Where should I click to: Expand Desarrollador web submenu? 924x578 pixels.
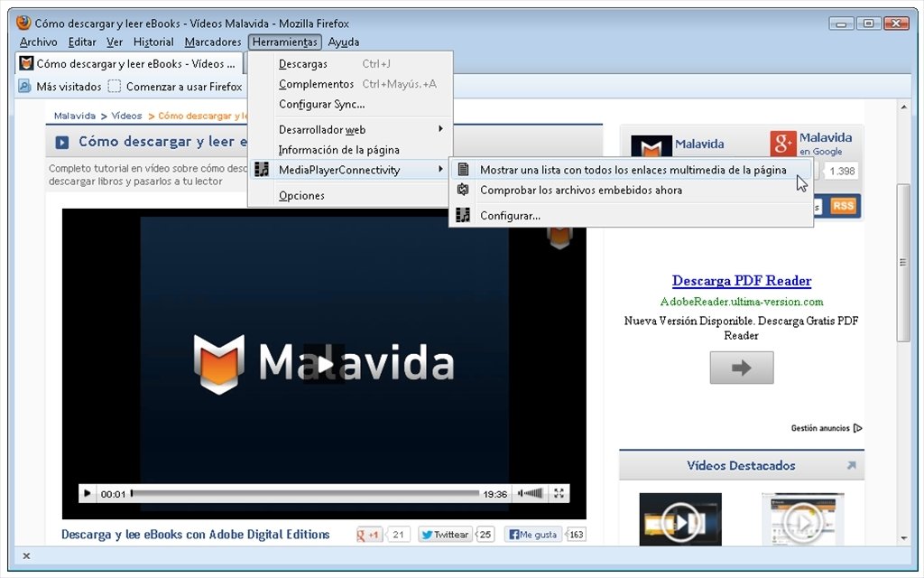pos(351,129)
